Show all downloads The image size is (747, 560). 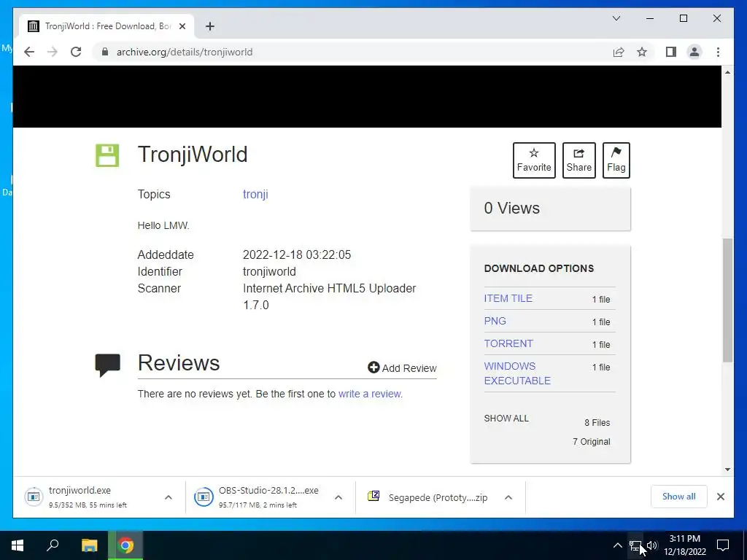679,497
